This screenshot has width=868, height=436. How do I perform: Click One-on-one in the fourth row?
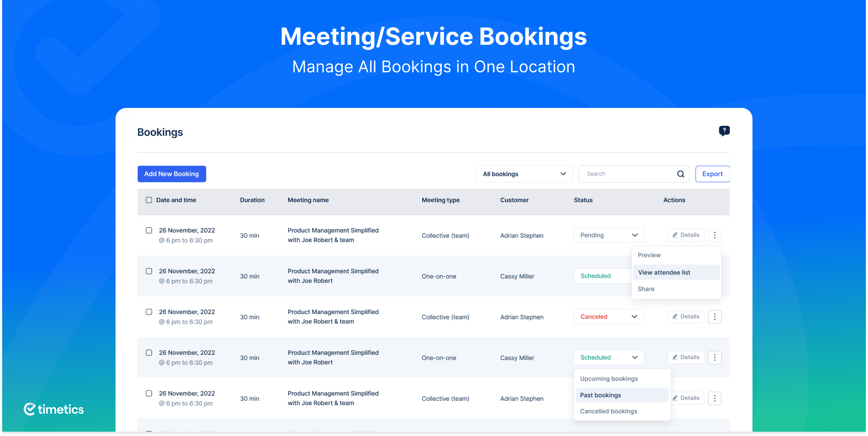439,358
